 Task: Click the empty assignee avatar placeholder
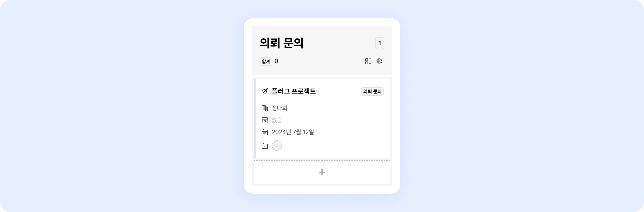(x=277, y=146)
